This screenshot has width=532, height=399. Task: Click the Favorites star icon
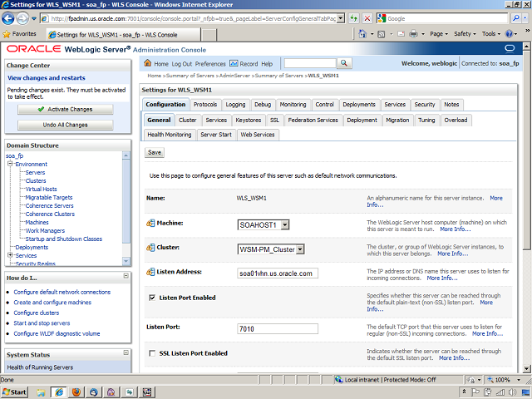point(7,34)
